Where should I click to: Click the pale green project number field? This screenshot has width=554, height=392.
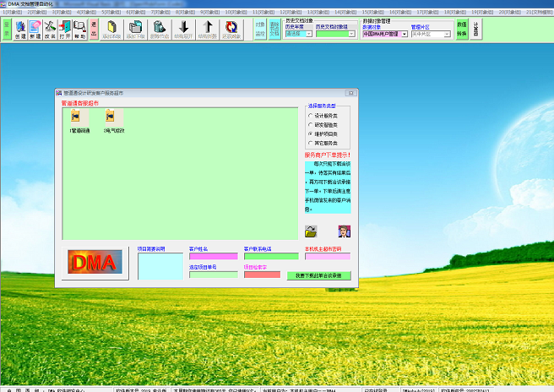(x=214, y=275)
